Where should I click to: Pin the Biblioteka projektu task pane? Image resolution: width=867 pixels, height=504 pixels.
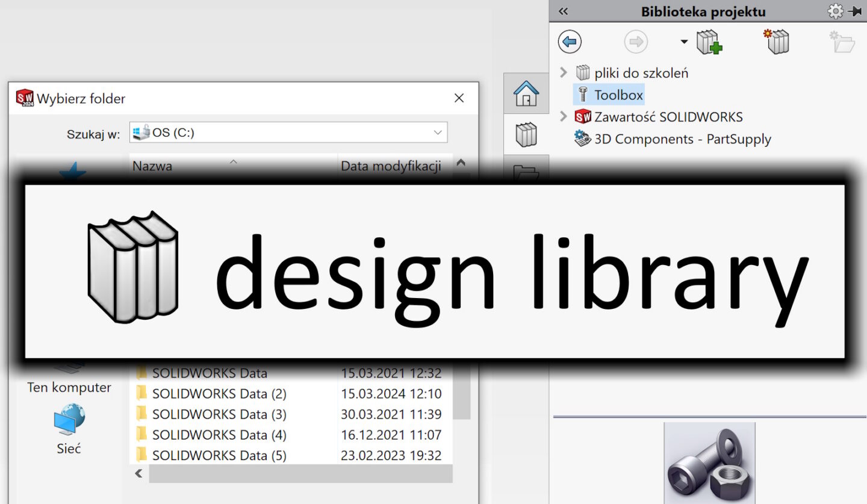click(x=854, y=11)
